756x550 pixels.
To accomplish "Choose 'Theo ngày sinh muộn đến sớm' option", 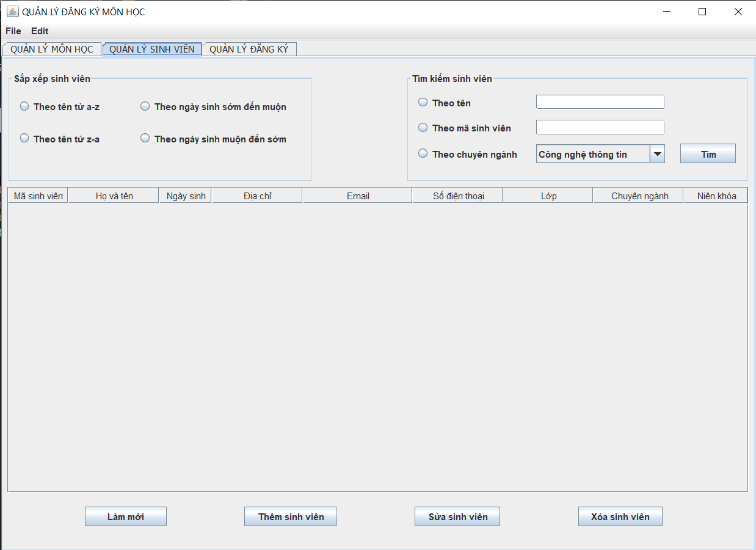I will [145, 139].
